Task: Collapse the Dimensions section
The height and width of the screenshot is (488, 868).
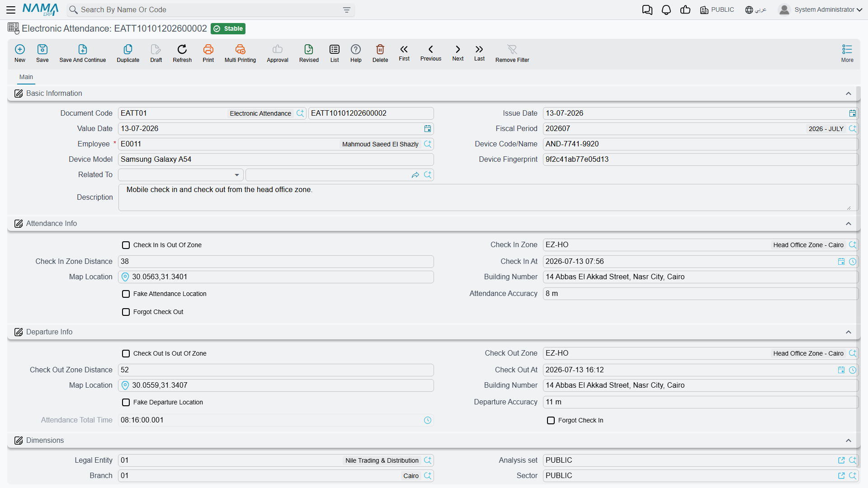Action: [x=849, y=441]
